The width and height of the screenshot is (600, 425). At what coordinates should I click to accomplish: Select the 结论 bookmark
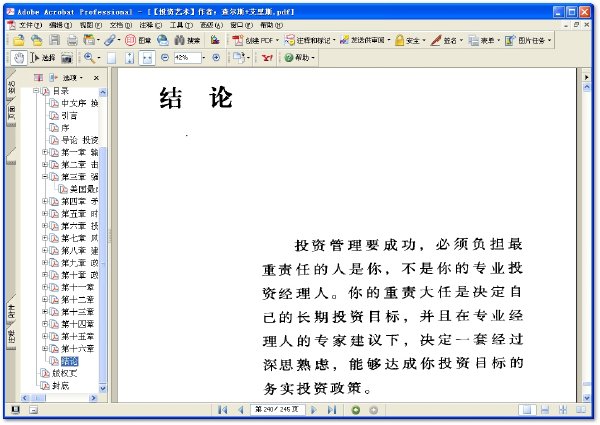pyautogui.click(x=70, y=361)
